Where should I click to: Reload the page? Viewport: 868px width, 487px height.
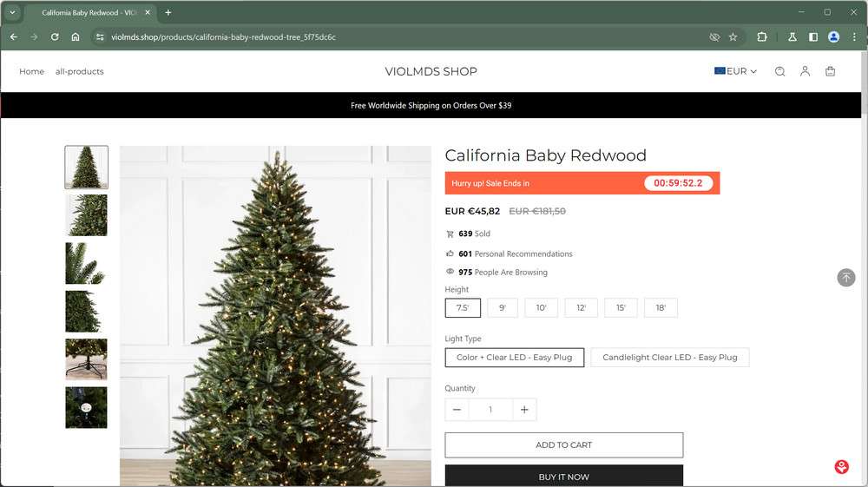click(55, 37)
